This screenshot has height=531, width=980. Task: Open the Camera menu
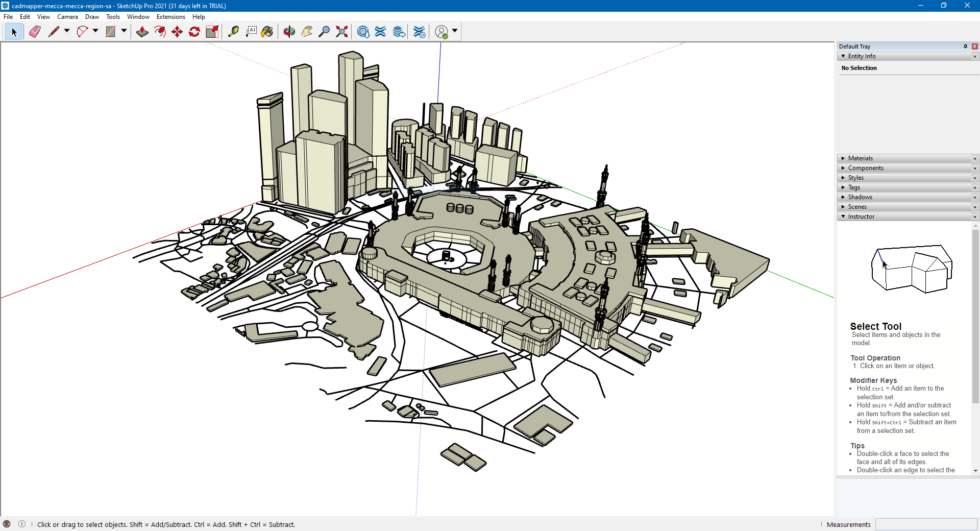point(67,17)
